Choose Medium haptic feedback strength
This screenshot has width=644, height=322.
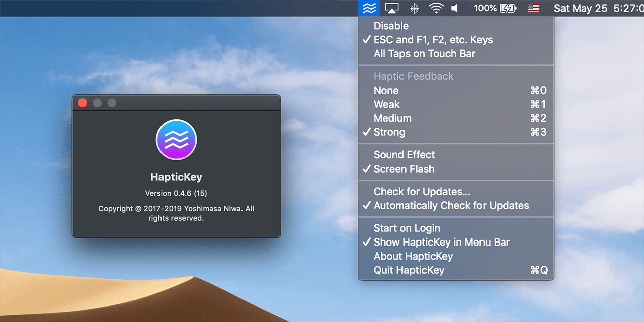392,119
